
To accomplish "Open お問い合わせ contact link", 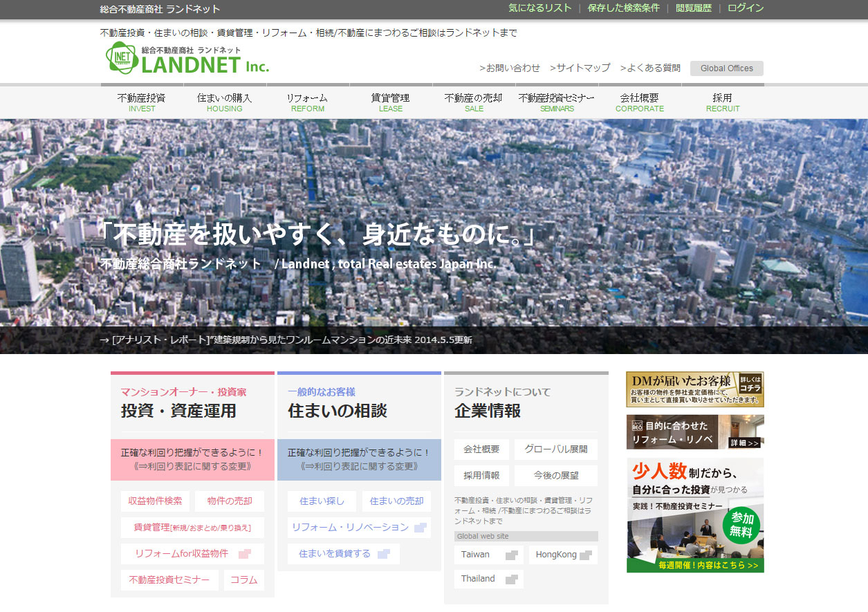I will pyautogui.click(x=510, y=68).
